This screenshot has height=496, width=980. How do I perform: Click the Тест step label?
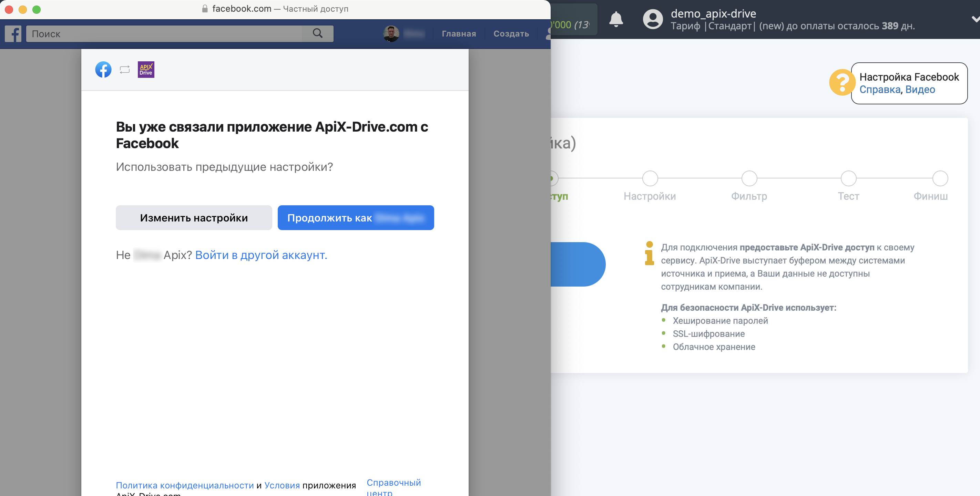tap(848, 196)
